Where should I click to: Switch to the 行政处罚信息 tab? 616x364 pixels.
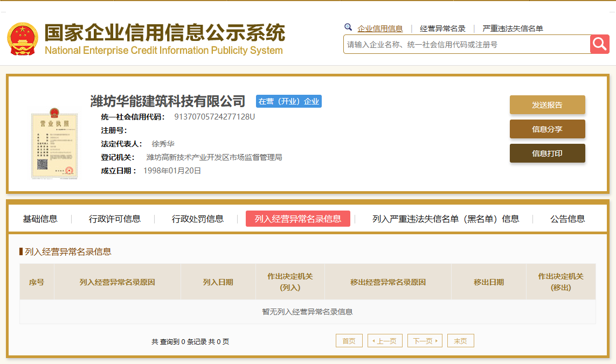197,219
